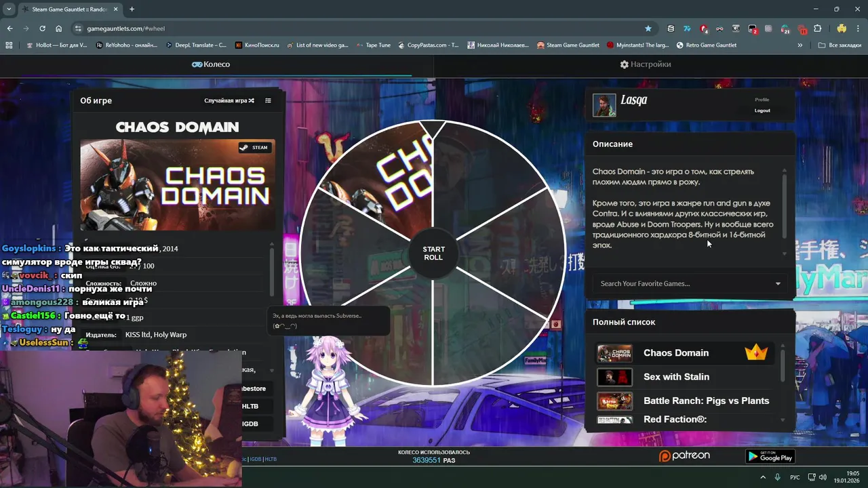
Task: Open the Chrome three-dot menu
Action: click(x=858, y=28)
